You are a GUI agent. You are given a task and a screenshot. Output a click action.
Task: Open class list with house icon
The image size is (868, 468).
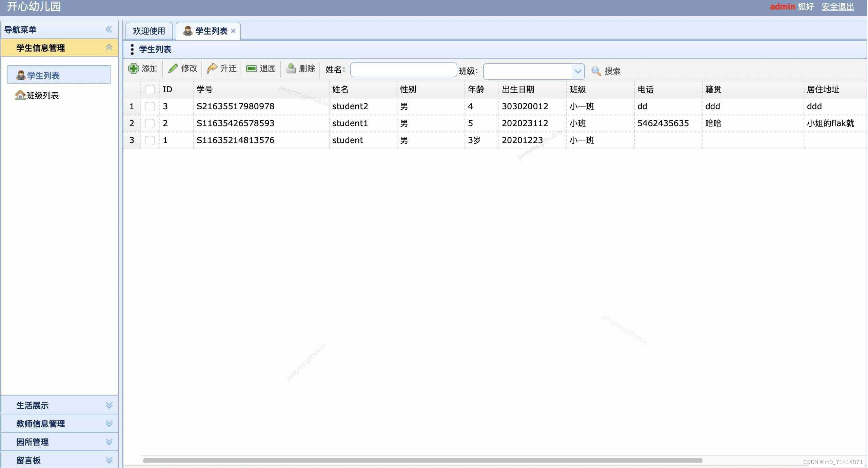20,95
